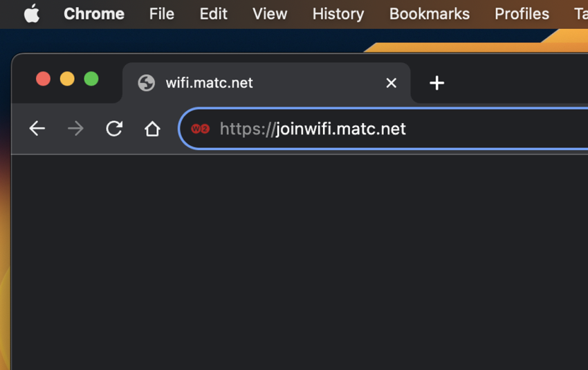Screen dimensions: 588x370
Task: Go back using the back arrow
Action: 37,129
